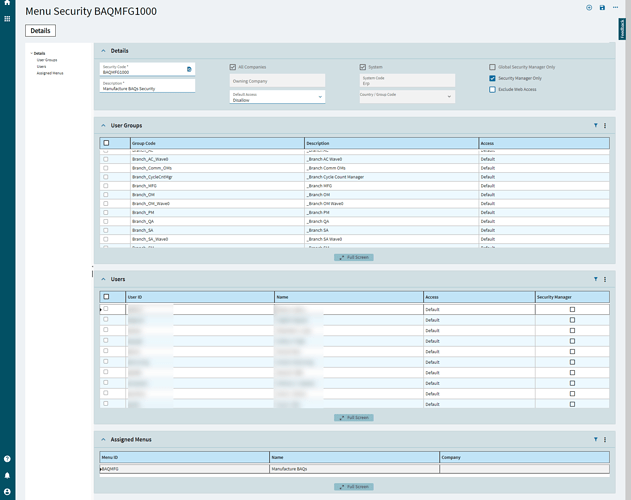Select Users in the navigation tree

[x=41, y=66]
